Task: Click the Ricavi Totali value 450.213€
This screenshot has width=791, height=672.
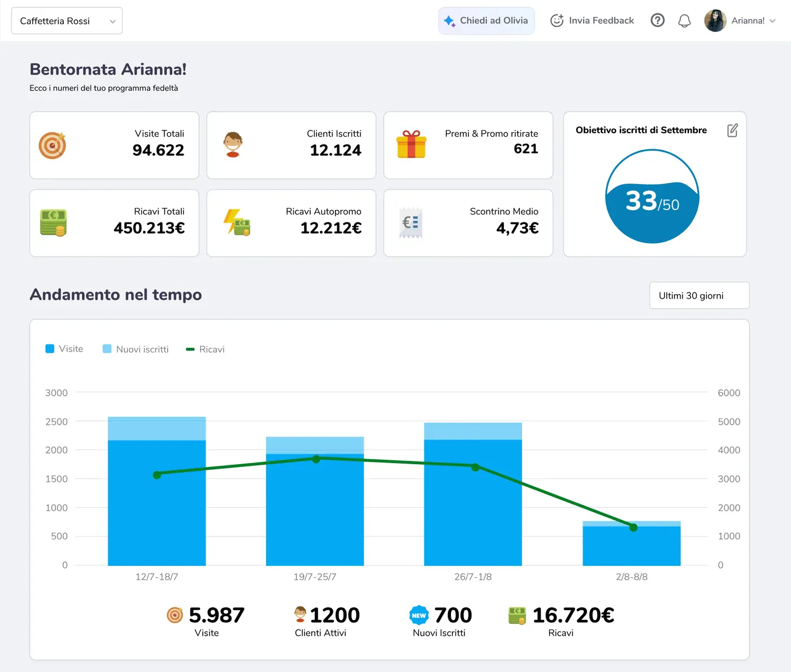Action: pyautogui.click(x=149, y=228)
